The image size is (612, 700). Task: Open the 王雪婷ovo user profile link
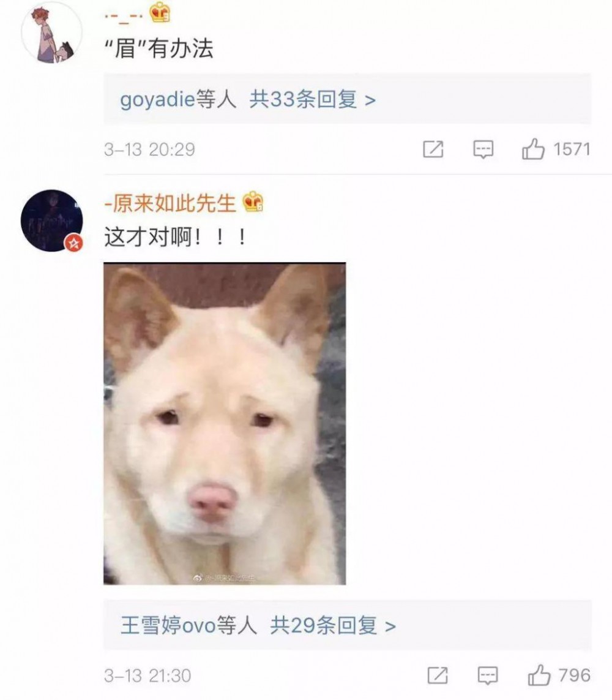pyautogui.click(x=168, y=625)
